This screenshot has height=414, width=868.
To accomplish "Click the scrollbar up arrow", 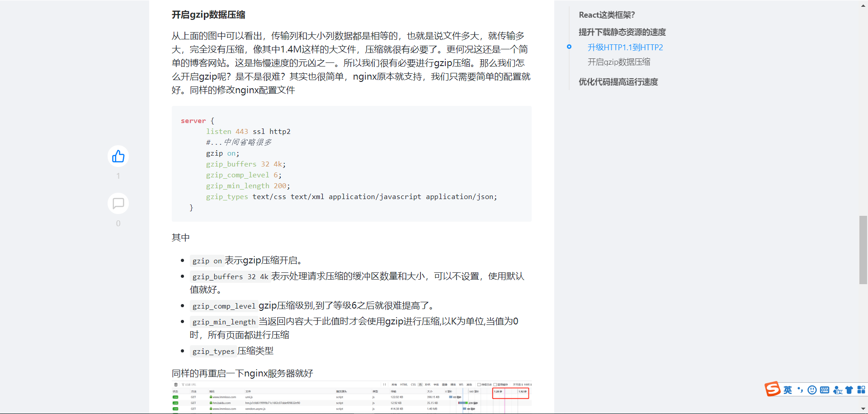I will (x=863, y=5).
